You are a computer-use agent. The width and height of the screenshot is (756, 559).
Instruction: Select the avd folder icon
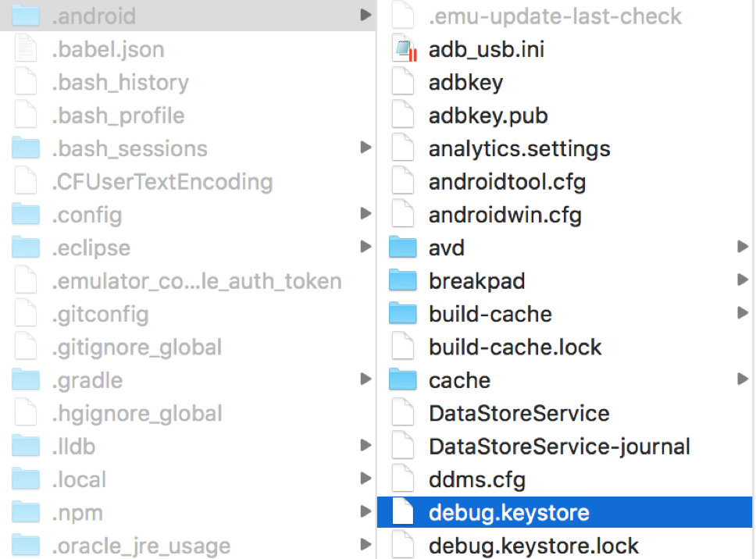[x=402, y=247]
